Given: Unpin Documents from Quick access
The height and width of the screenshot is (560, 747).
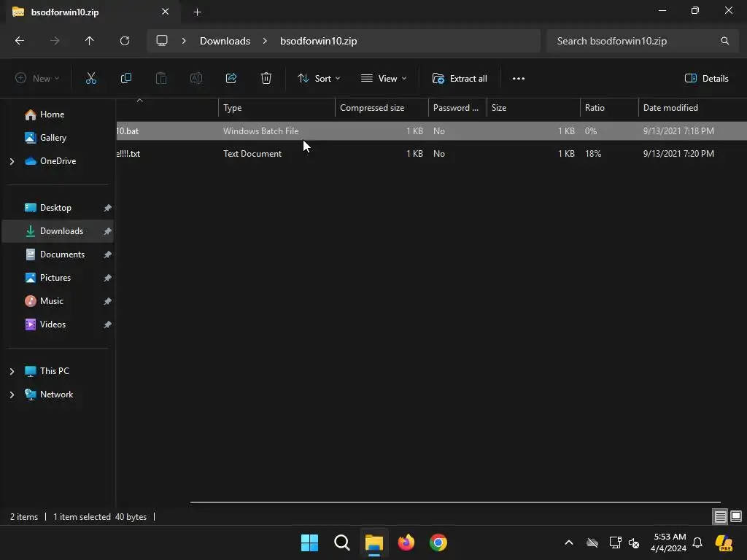Looking at the screenshot, I should click(108, 254).
